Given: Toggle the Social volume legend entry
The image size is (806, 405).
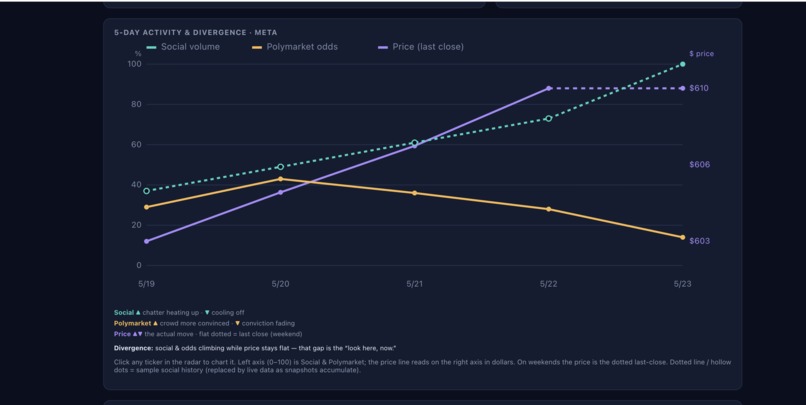Looking at the screenshot, I should point(183,47).
